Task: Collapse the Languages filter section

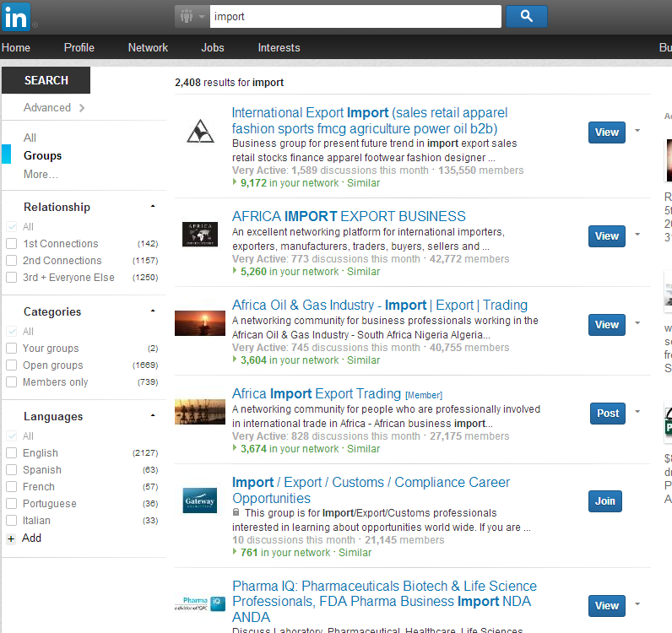Action: [153, 416]
